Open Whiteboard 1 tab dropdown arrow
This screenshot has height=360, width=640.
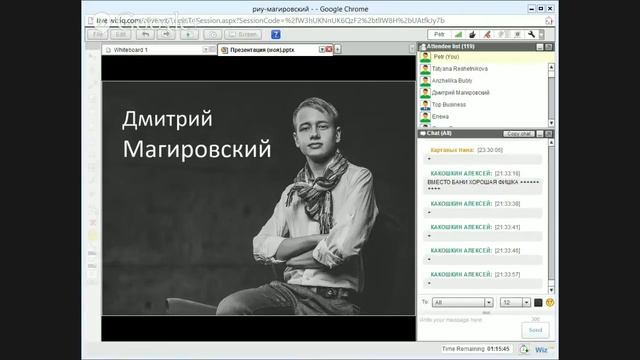206,50
